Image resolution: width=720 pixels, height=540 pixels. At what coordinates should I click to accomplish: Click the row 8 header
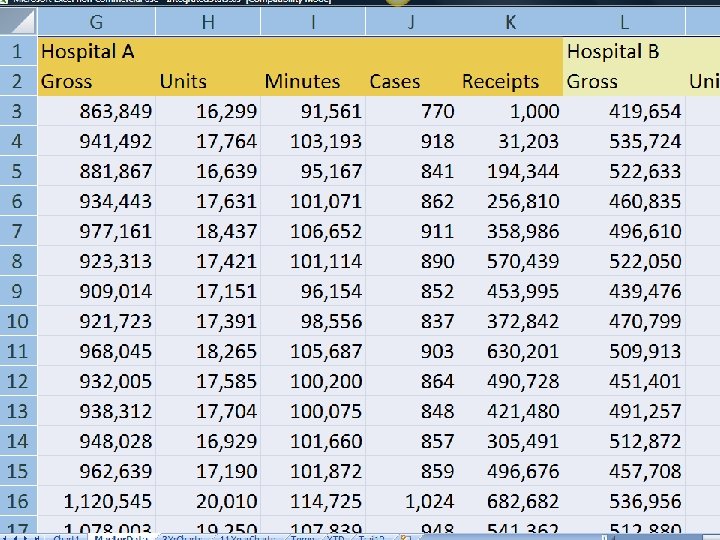tap(18, 262)
